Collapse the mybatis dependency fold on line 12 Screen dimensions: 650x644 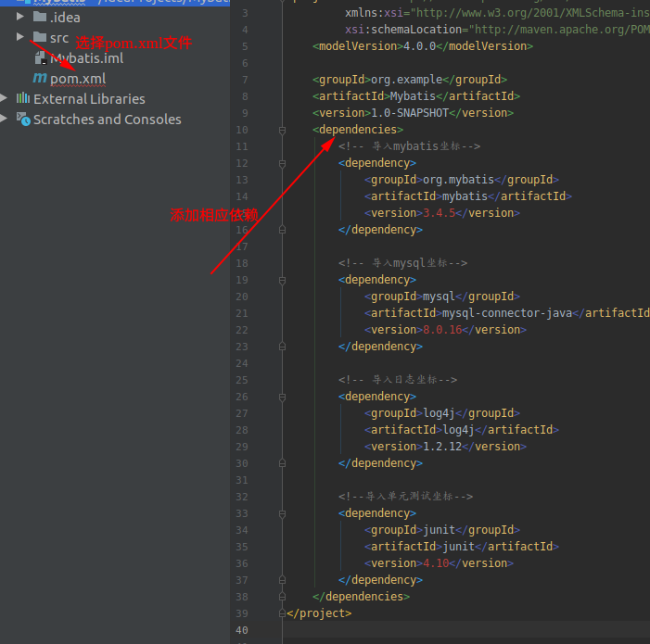click(282, 164)
